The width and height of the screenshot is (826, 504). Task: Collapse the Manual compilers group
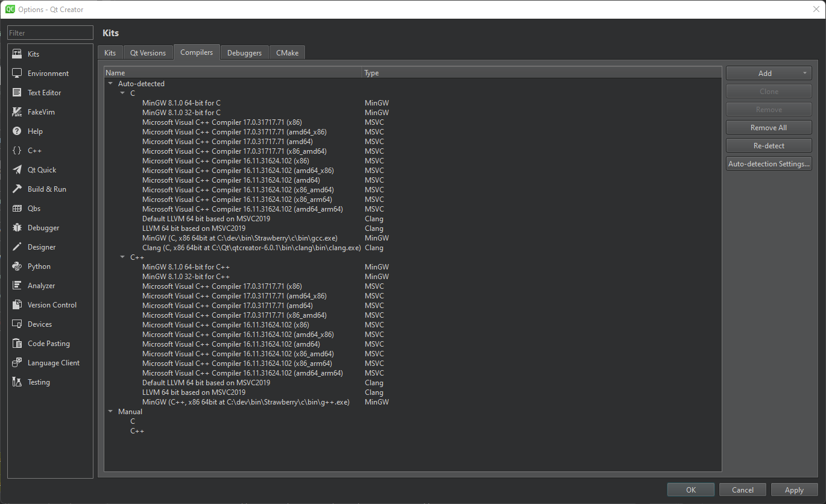click(110, 412)
